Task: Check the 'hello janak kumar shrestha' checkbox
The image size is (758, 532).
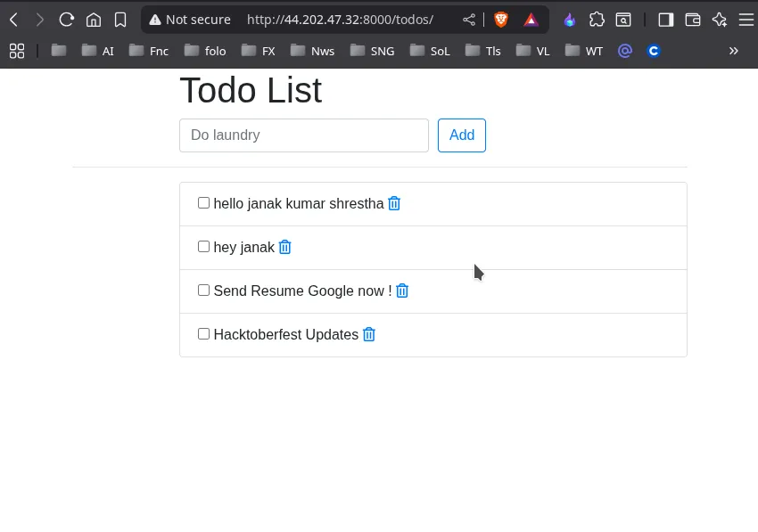Action: click(x=203, y=203)
